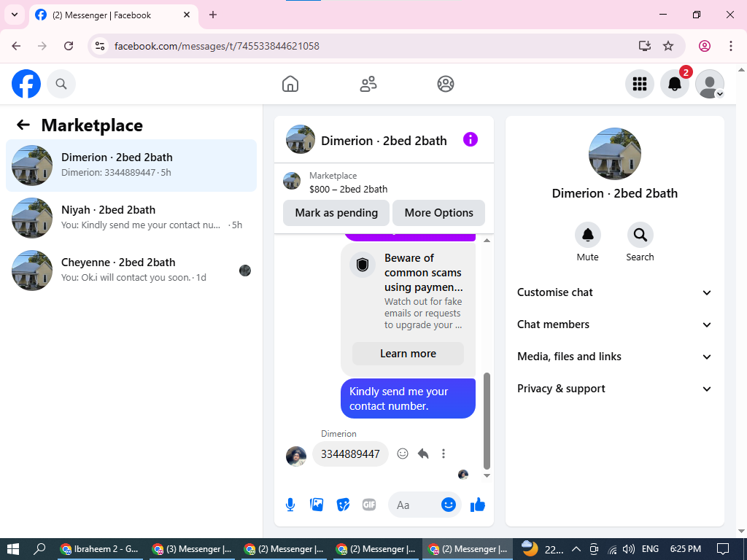The width and height of the screenshot is (747, 560).
Task: Open the nine-dot Menu grid
Action: 639,84
